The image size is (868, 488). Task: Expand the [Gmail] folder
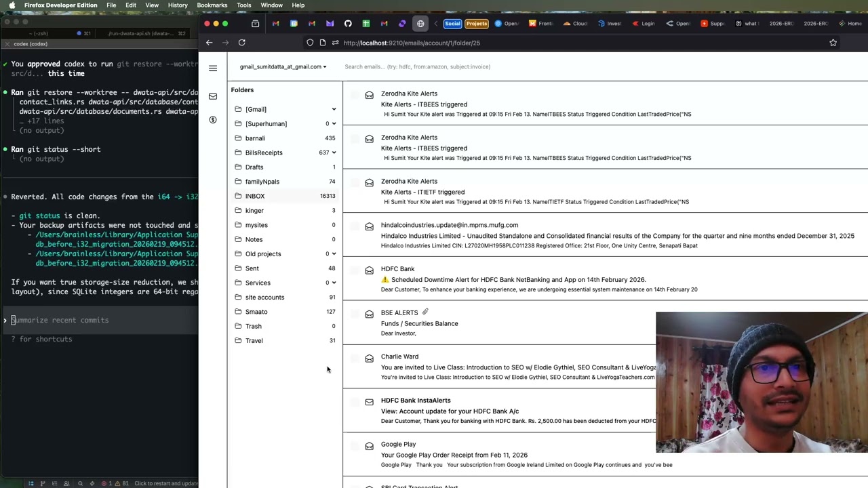pos(334,109)
